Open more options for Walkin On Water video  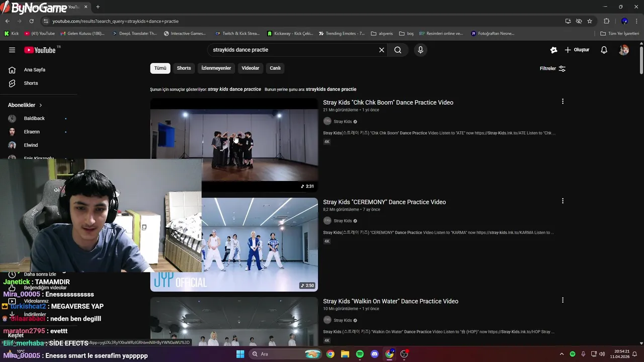[x=562, y=300]
